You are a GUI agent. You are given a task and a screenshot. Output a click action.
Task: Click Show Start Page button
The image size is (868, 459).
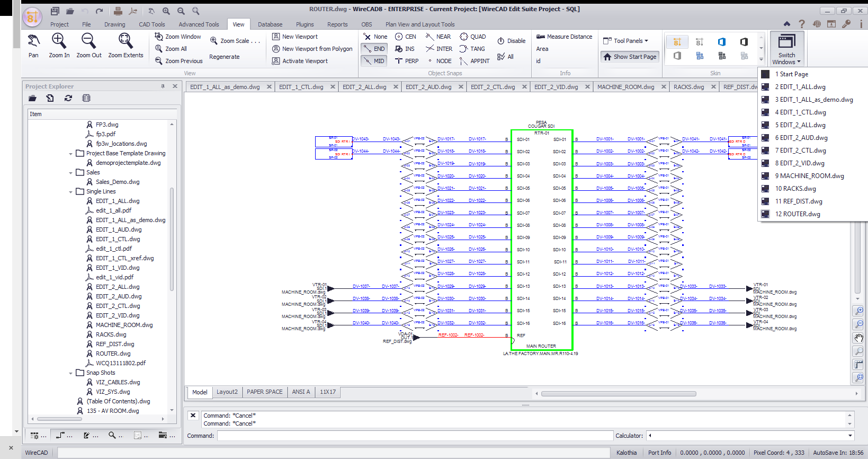pos(630,57)
